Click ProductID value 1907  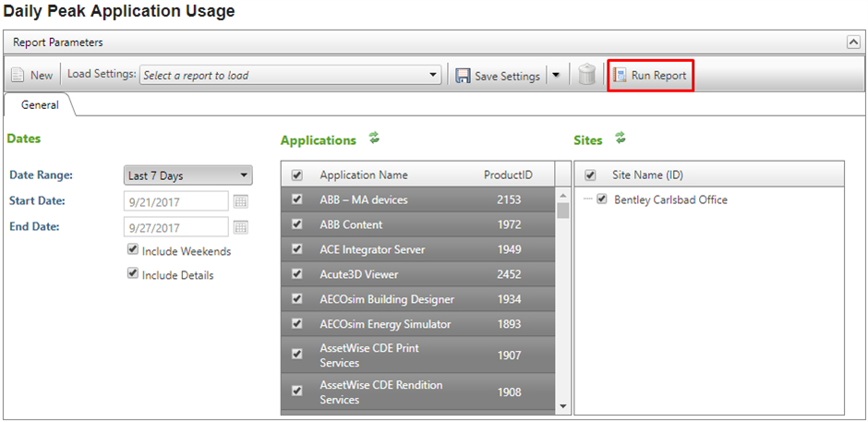[x=509, y=356]
